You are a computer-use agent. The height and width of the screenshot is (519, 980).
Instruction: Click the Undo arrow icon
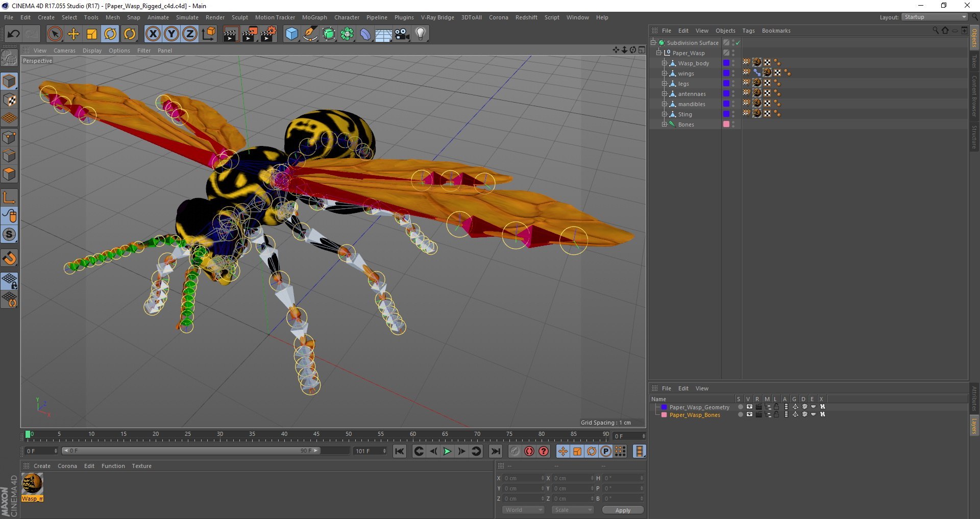point(14,34)
